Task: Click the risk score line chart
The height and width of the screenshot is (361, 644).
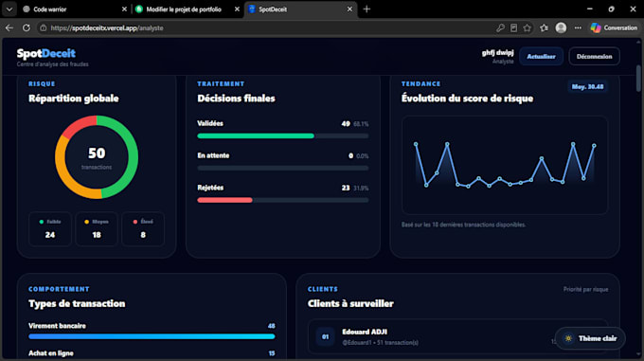Action: coord(505,165)
